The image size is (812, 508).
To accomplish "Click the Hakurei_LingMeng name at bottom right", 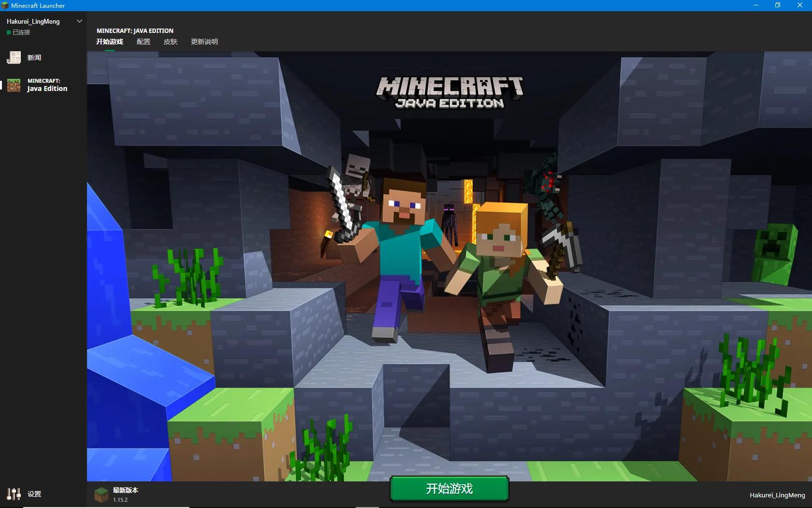I will pyautogui.click(x=777, y=495).
